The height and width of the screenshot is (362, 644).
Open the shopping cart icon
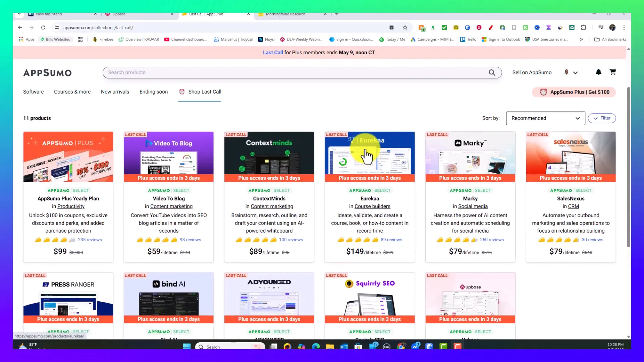pos(612,72)
